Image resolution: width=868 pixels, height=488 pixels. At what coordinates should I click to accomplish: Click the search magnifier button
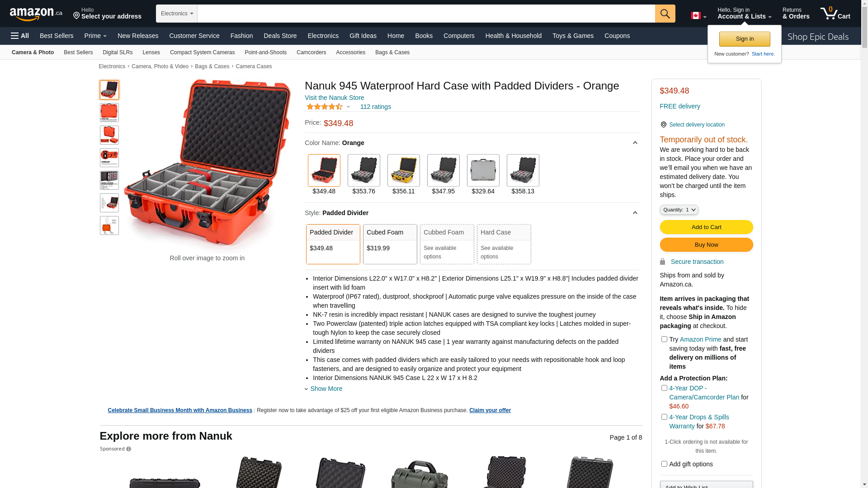click(x=665, y=14)
